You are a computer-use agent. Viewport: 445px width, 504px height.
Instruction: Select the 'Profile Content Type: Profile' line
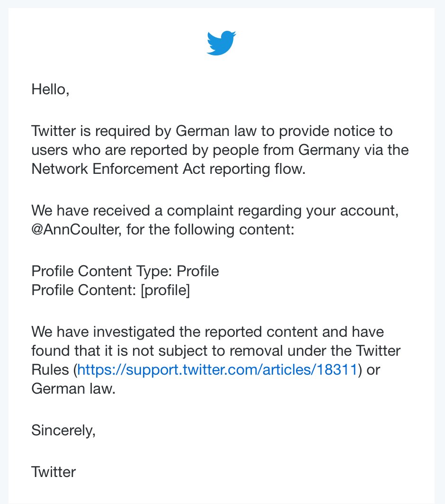coord(125,271)
